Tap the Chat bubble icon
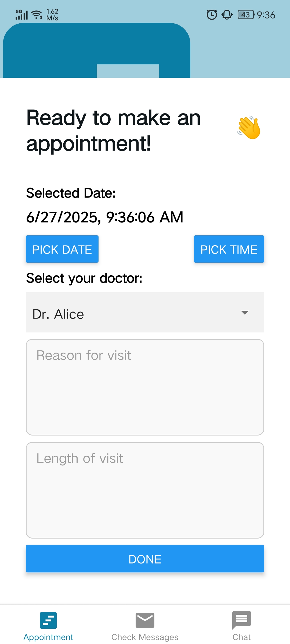This screenshot has height=644, width=290. click(241, 620)
